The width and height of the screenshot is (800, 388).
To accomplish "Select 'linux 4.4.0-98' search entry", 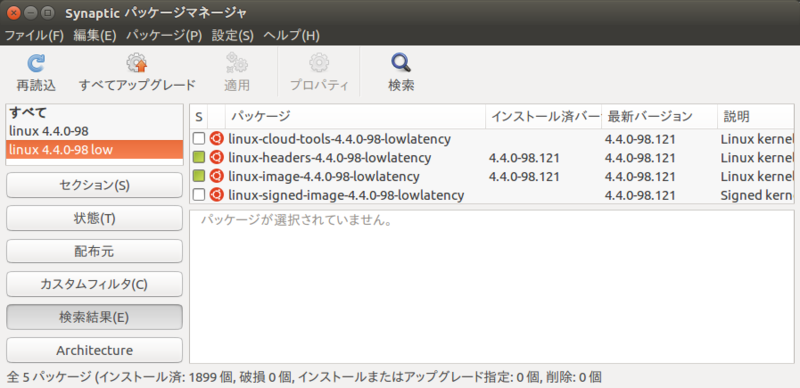I will tap(94, 131).
